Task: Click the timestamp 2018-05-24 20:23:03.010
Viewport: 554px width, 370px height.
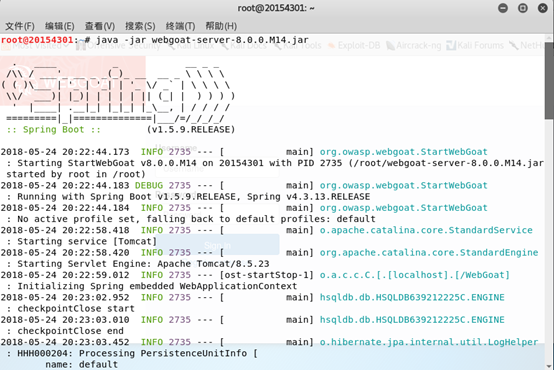Action: tap(65, 320)
